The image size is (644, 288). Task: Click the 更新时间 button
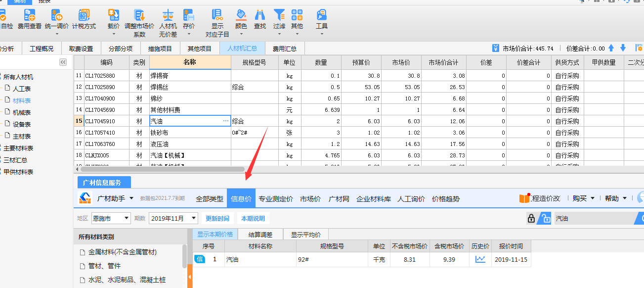point(217,218)
